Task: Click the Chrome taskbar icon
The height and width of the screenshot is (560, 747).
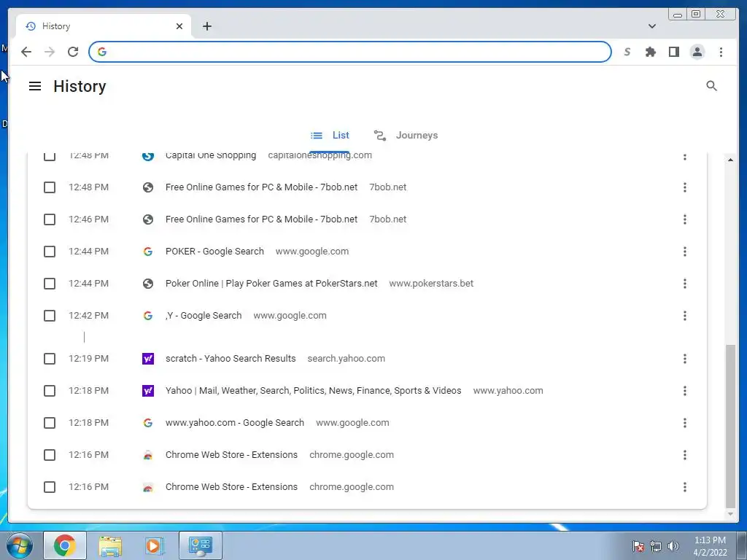Action: pyautogui.click(x=65, y=545)
